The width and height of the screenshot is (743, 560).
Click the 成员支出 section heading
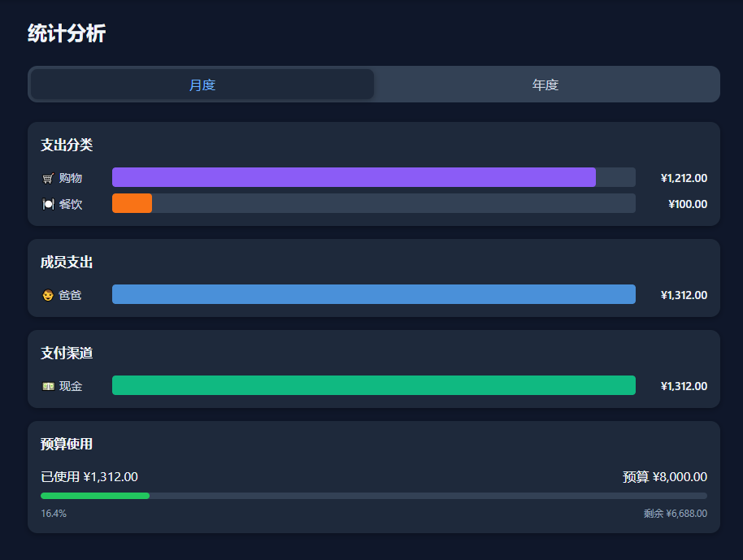pos(67,262)
